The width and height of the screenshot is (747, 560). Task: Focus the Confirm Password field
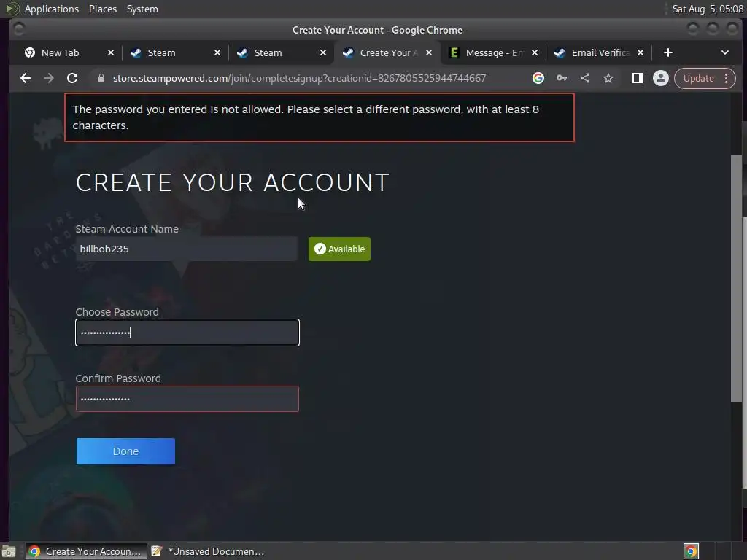click(187, 399)
